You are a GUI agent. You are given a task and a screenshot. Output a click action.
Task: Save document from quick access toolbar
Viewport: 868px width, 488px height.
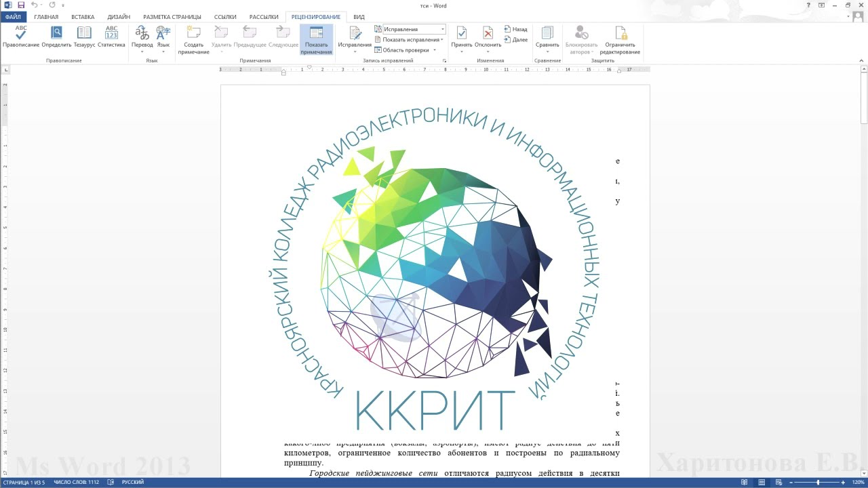coord(21,5)
